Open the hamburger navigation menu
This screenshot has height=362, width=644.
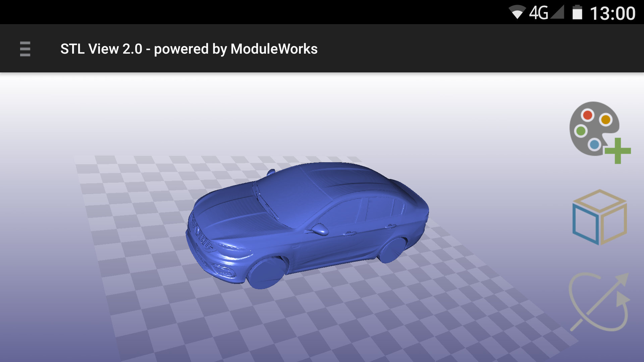(25, 49)
